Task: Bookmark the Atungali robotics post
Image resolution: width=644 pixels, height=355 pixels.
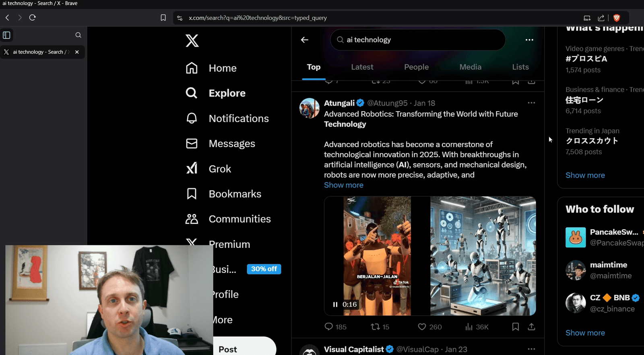Action: pos(515,327)
